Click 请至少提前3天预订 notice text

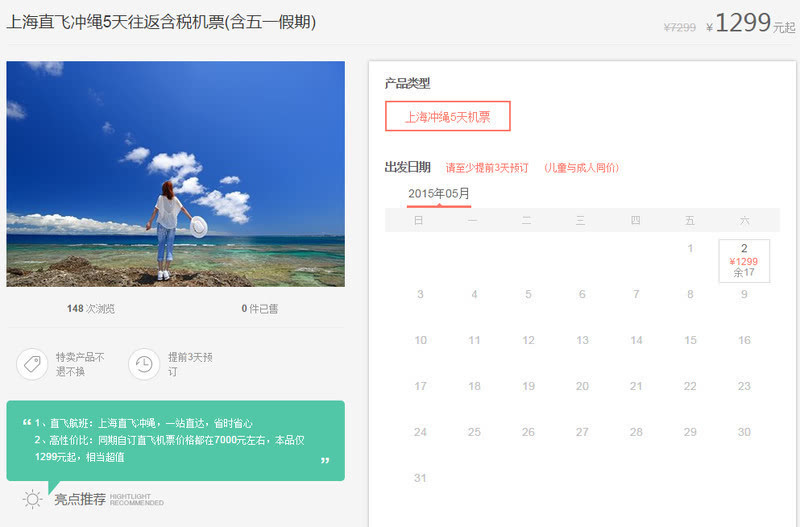click(486, 168)
